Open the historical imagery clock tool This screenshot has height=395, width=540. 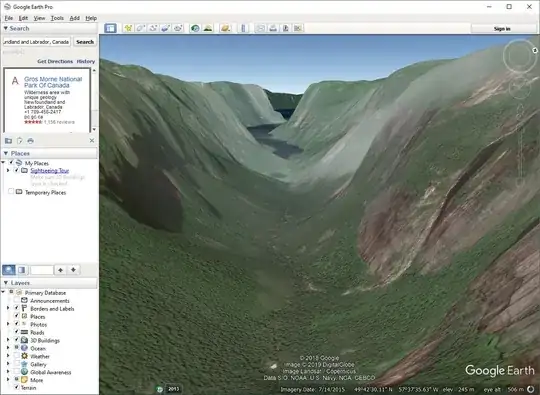pos(195,28)
